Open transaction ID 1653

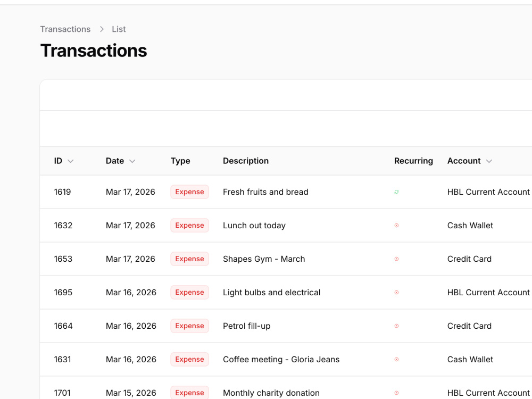coord(63,259)
